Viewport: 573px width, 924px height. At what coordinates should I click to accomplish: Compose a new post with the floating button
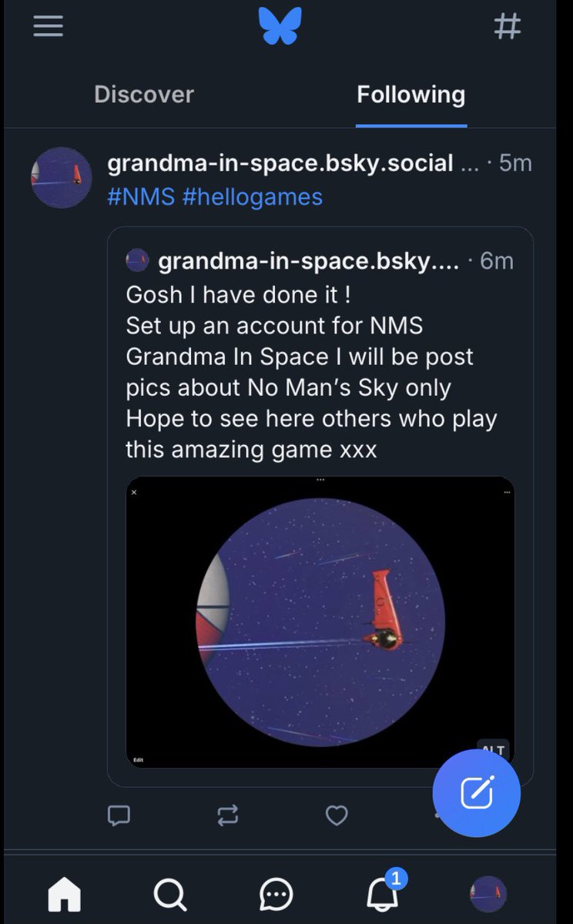click(x=476, y=793)
